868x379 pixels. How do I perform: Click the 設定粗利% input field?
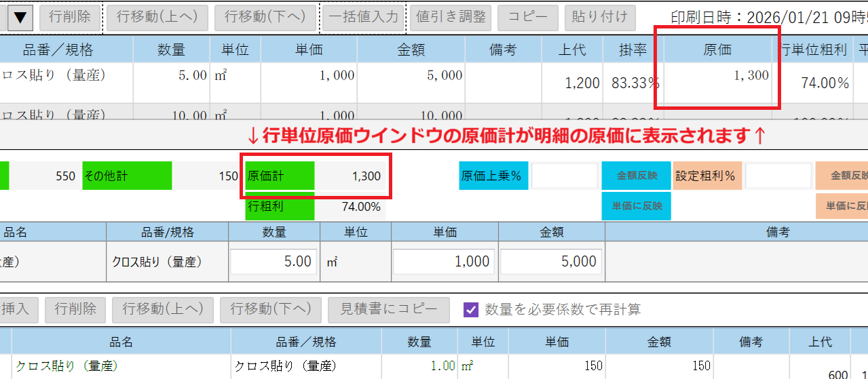click(778, 176)
